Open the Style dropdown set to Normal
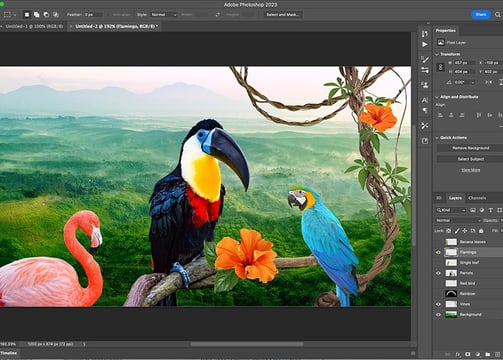 [164, 15]
